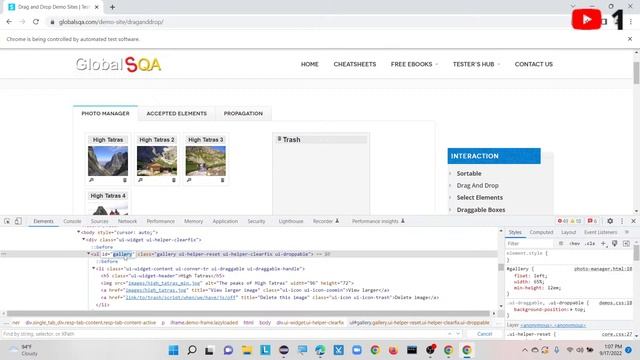Viewport: 640px width, 360px height.
Task: Open the Lighthouse tab in DevTools
Action: pyautogui.click(x=291, y=221)
